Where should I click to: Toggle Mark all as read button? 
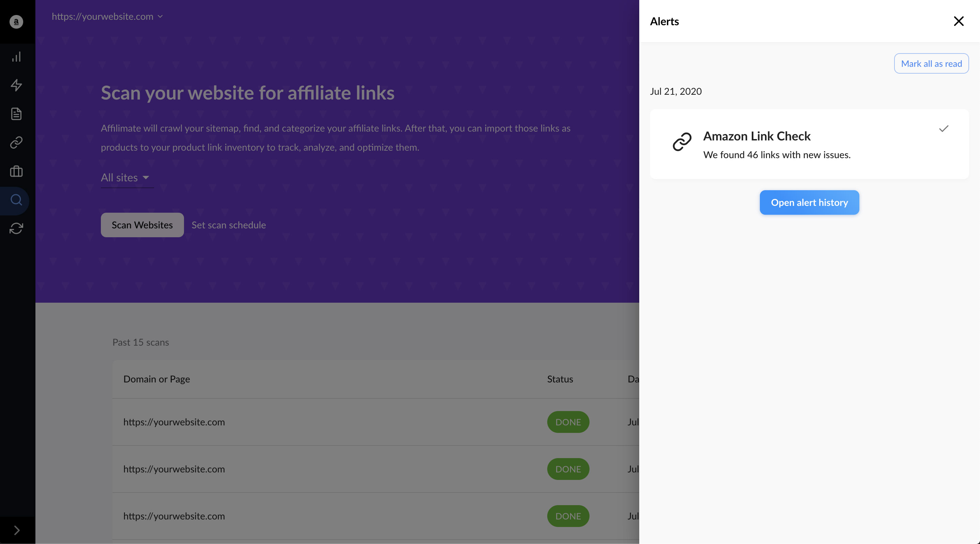[931, 63]
